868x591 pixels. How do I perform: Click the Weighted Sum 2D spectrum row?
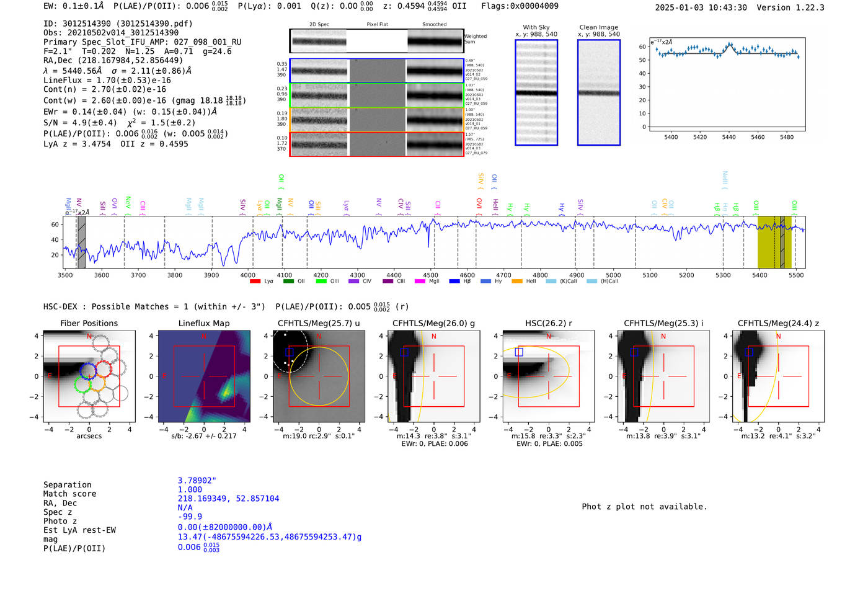coord(376,41)
